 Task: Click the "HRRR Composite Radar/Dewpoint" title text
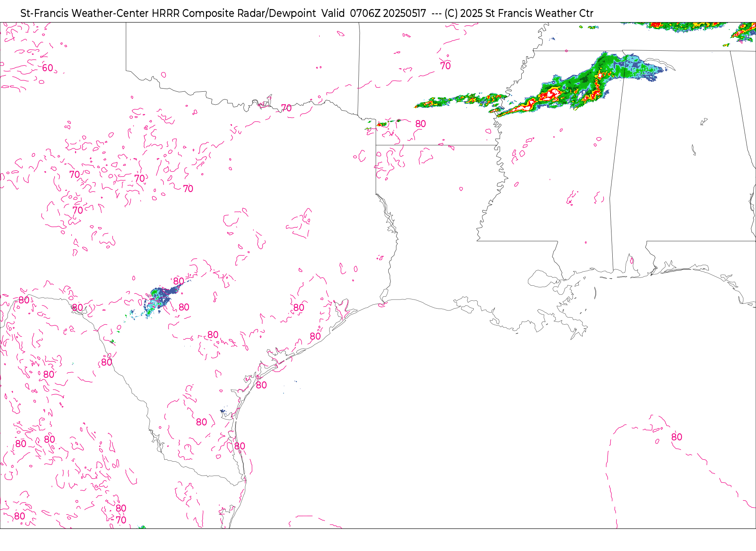coord(234,13)
